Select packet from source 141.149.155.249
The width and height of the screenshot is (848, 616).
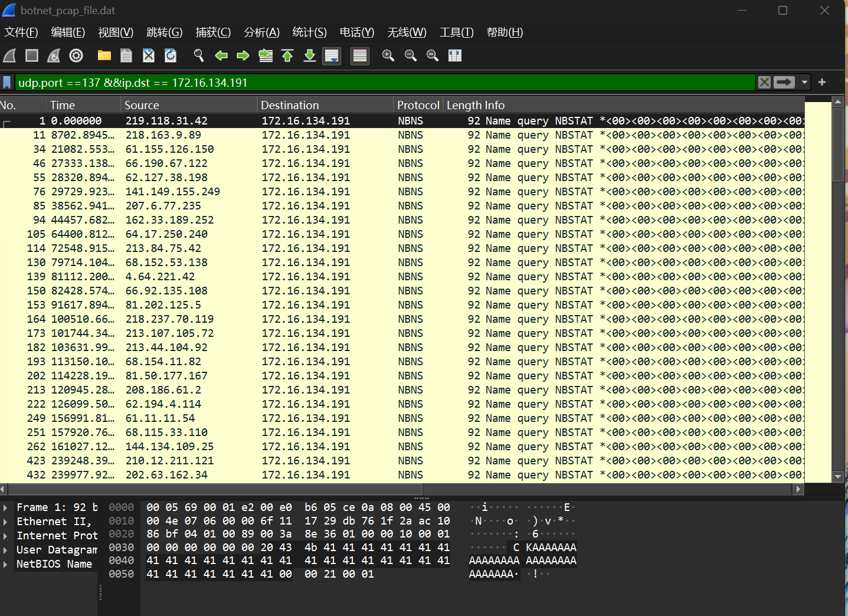[402, 192]
